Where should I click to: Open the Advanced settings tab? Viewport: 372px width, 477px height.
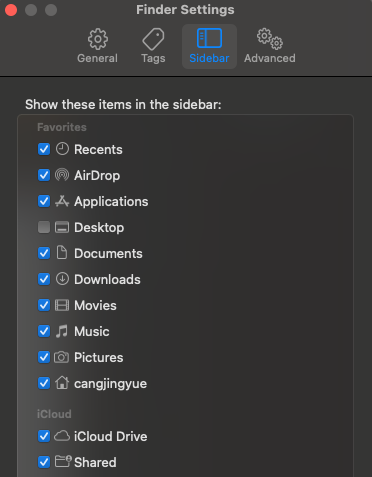point(270,46)
